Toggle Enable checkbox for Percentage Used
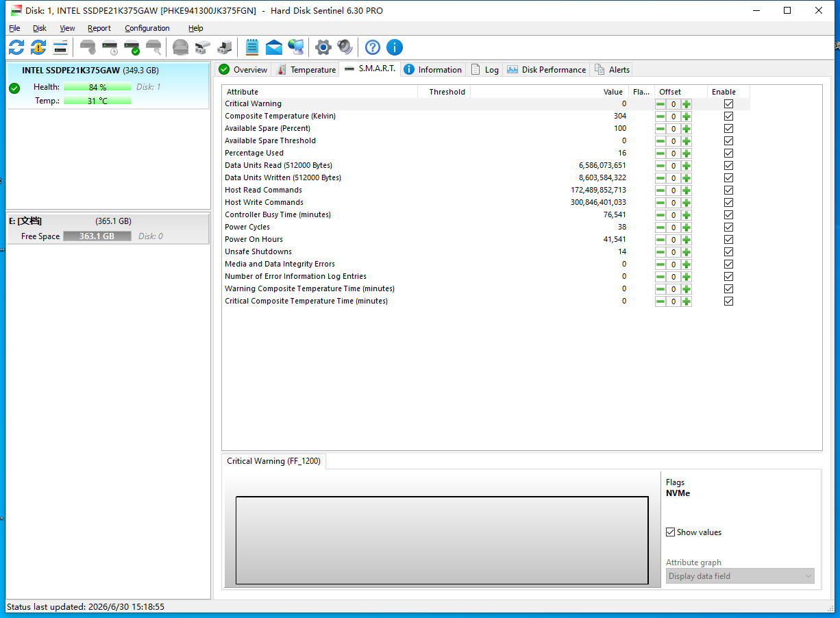The width and height of the screenshot is (840, 618). click(x=728, y=153)
